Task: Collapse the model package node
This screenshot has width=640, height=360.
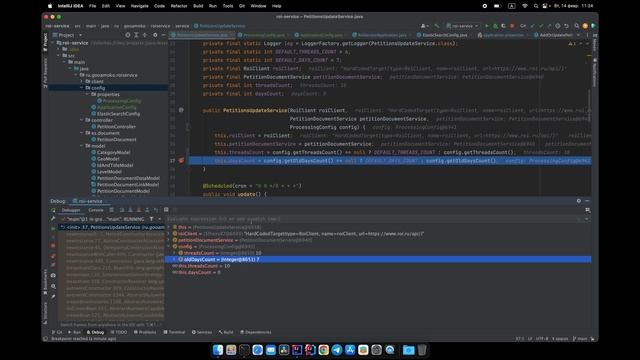Action: 82,146
